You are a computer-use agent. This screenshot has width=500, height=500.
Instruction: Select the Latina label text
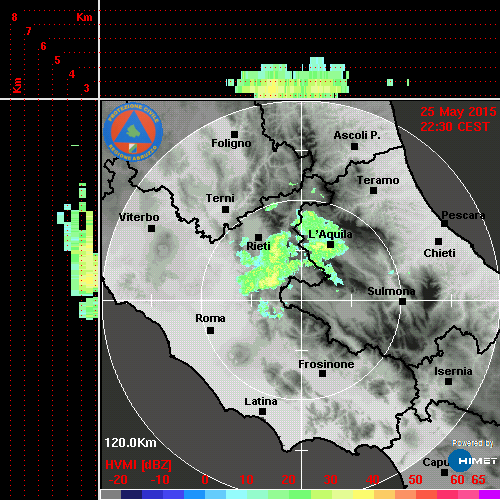[261, 401]
